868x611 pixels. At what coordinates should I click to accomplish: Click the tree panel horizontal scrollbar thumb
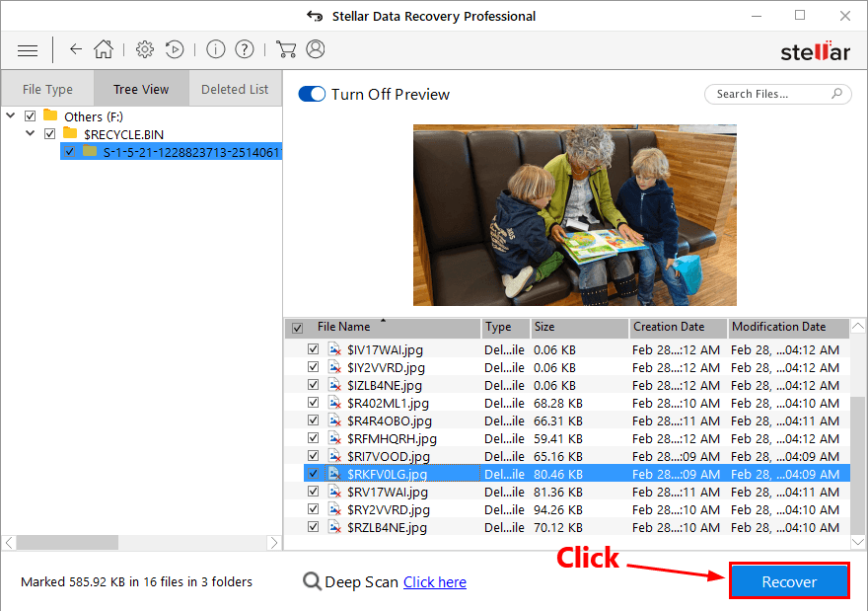pyautogui.click(x=67, y=542)
